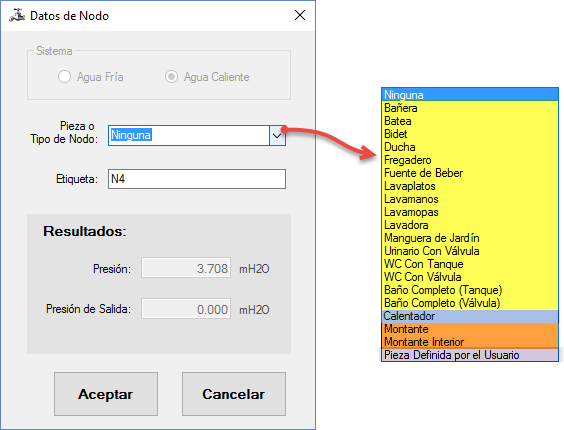Select Urinario Con Válvula list option
Image resolution: width=564 pixels, height=430 pixels.
click(x=470, y=251)
